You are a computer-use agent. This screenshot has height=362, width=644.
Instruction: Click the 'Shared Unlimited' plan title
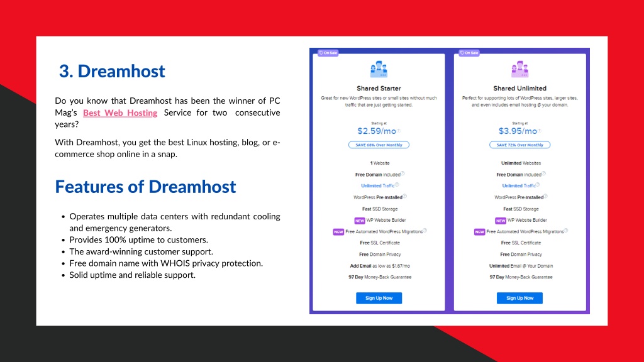click(x=519, y=88)
